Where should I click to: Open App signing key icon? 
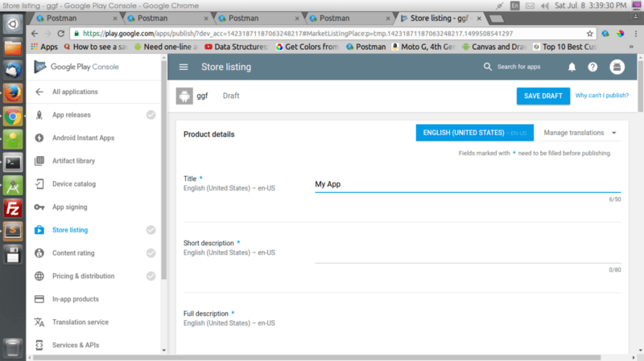pos(39,207)
